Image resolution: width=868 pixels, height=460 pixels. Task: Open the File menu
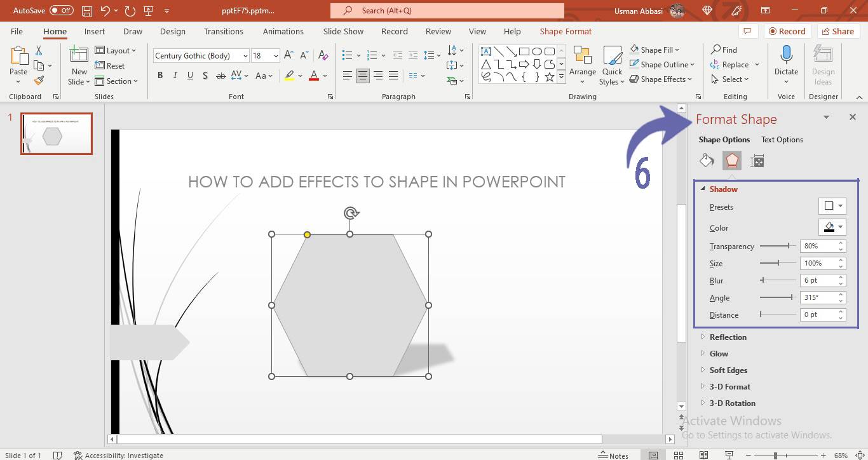tap(17, 31)
